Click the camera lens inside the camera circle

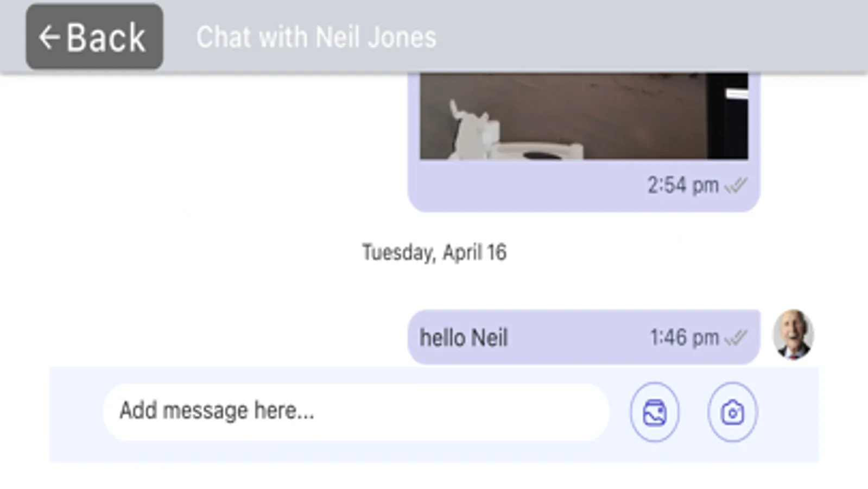click(734, 412)
